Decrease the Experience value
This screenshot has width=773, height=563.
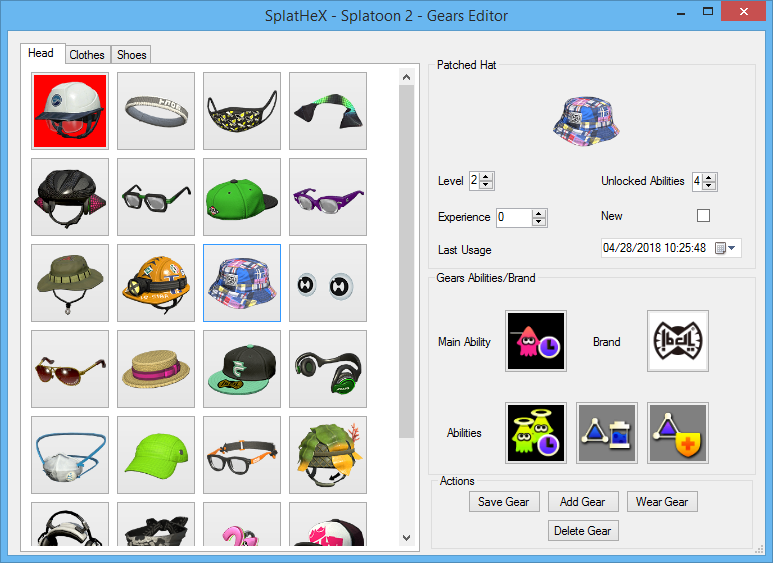coord(539,221)
